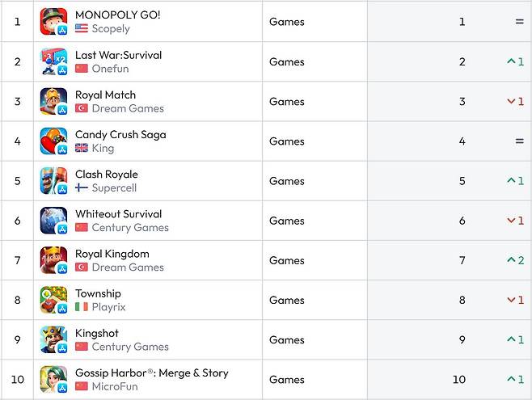Select the Gossip Harbor: Merge & Story title
This screenshot has width=532, height=400.
[151, 373]
